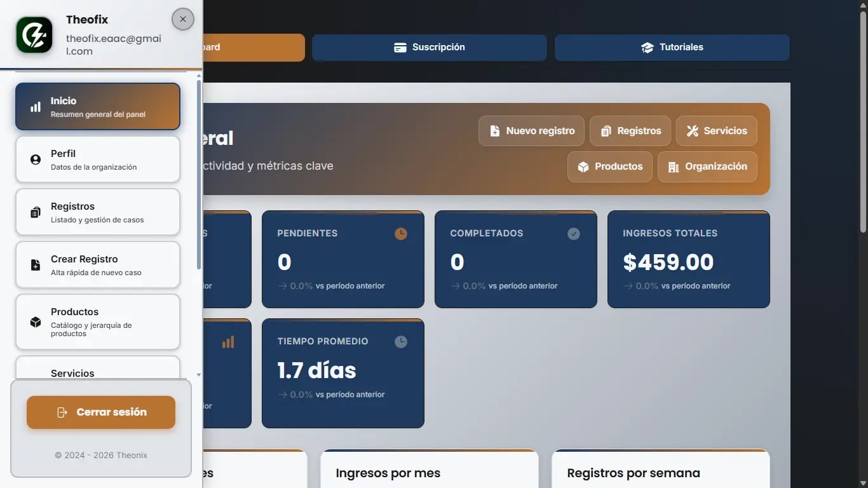Click the Crear Registro document icon

click(35, 265)
